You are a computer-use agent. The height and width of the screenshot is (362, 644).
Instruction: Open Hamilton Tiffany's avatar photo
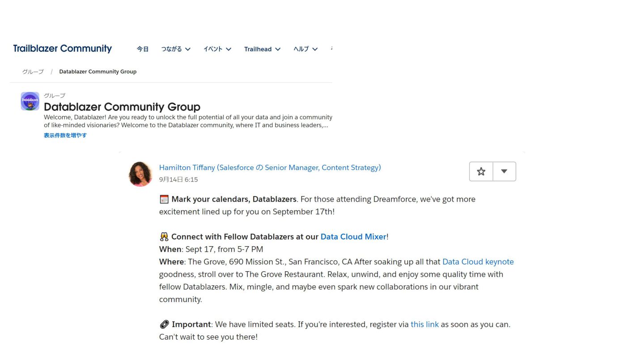pyautogui.click(x=140, y=174)
